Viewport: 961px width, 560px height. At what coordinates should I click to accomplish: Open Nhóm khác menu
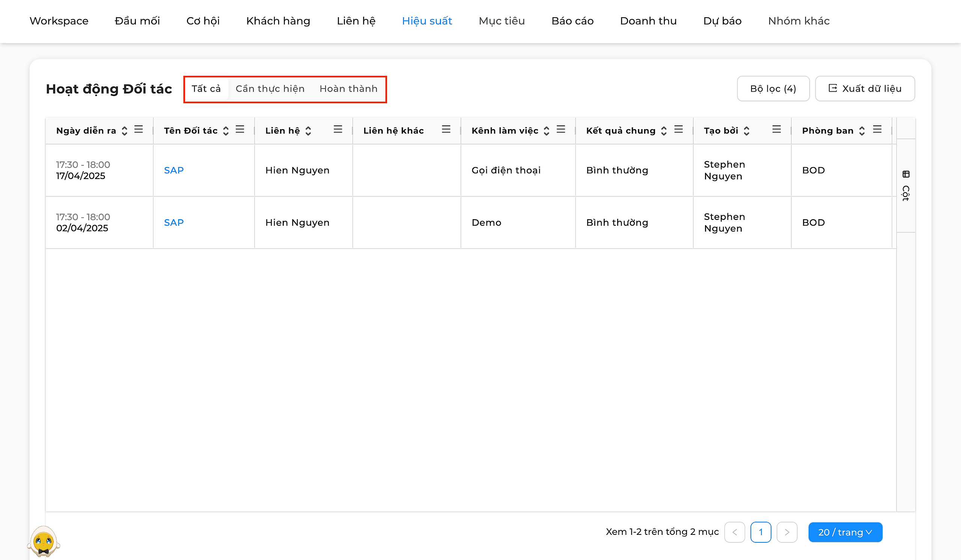coord(799,21)
